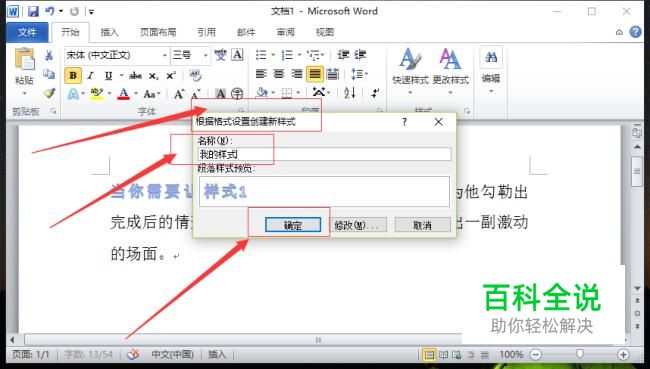
Task: Clear formatting with eraser icon
Action: 195,75
